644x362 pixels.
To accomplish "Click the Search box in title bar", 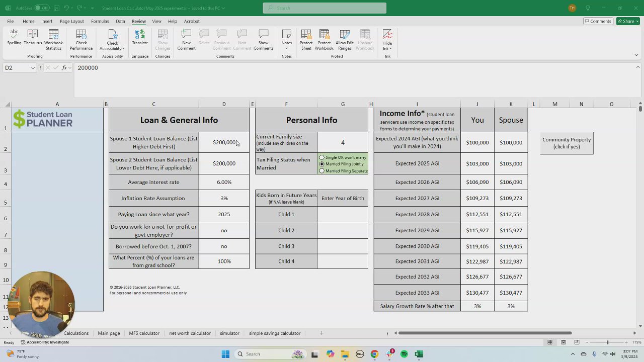I will 325,8.
